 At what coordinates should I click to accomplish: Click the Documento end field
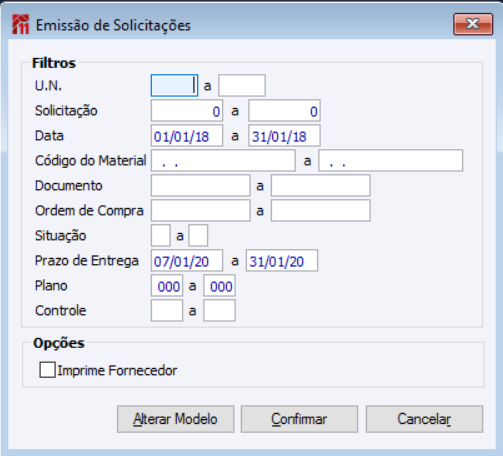[x=321, y=186]
